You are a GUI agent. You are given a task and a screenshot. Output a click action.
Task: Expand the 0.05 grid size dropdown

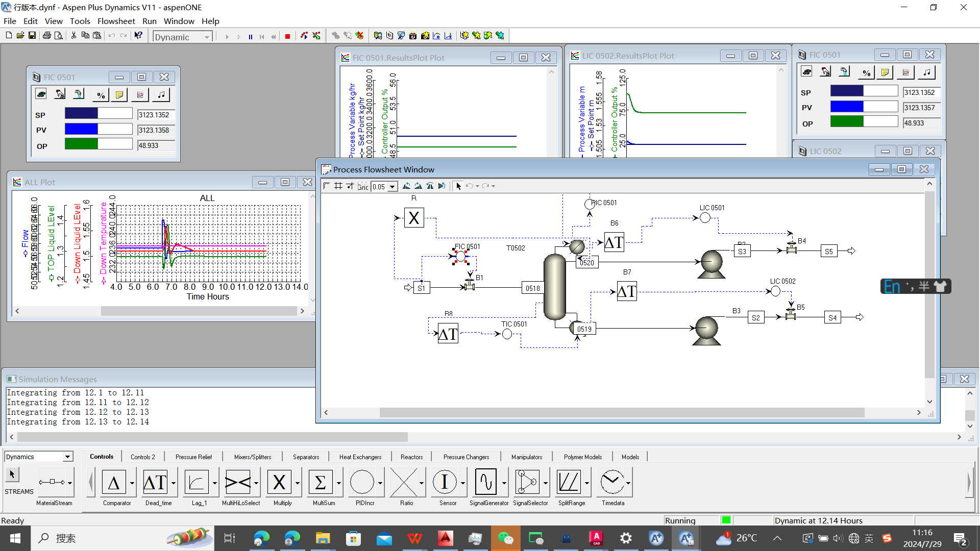point(392,187)
